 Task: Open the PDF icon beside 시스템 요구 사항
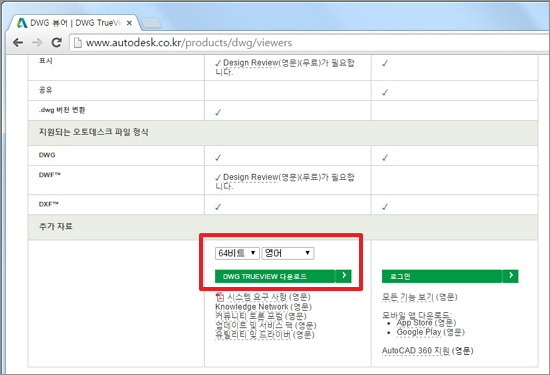click(x=220, y=297)
